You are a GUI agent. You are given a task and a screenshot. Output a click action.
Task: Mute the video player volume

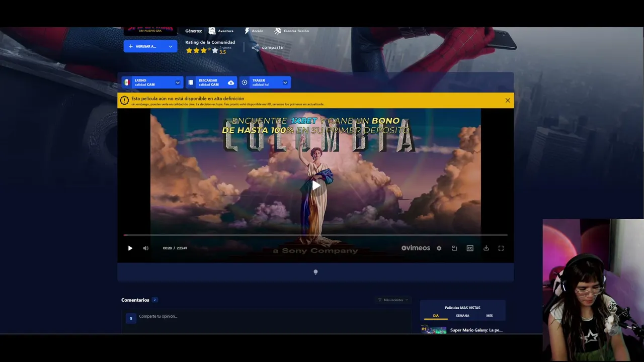[x=145, y=248]
